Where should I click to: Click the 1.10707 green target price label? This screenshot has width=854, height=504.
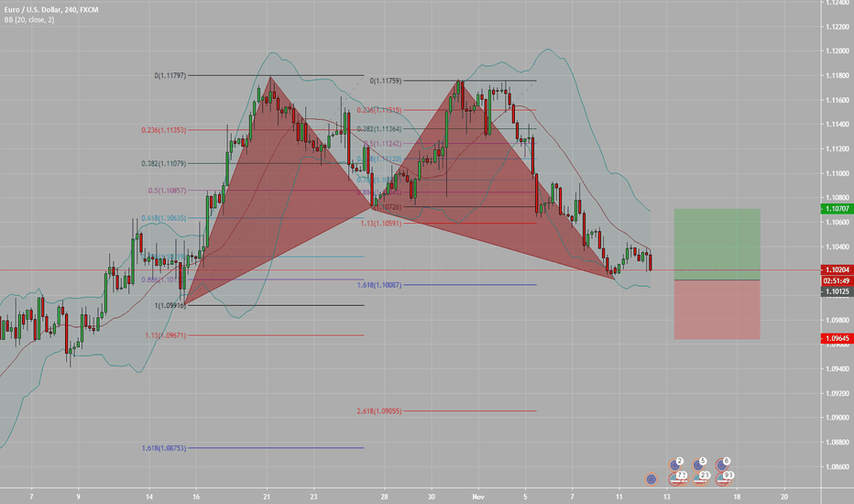coord(837,209)
